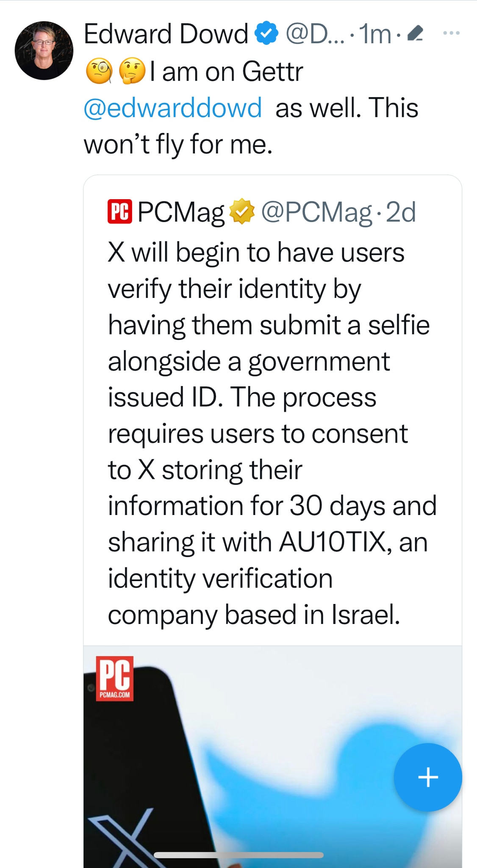Click the truncated @D... handle

point(315,34)
